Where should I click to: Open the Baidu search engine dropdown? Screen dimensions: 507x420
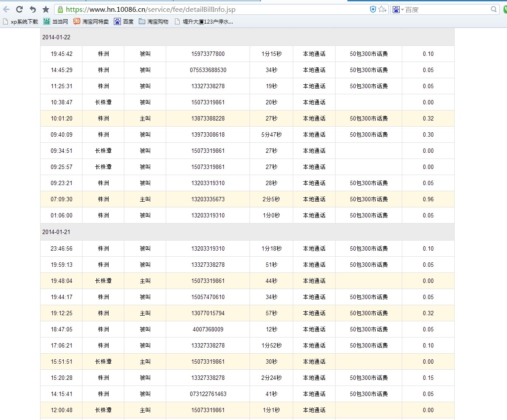[x=398, y=9]
